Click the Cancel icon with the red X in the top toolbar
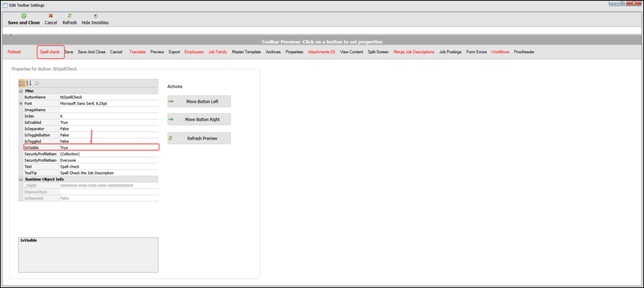Screen dimensions: 644x288 51,16
